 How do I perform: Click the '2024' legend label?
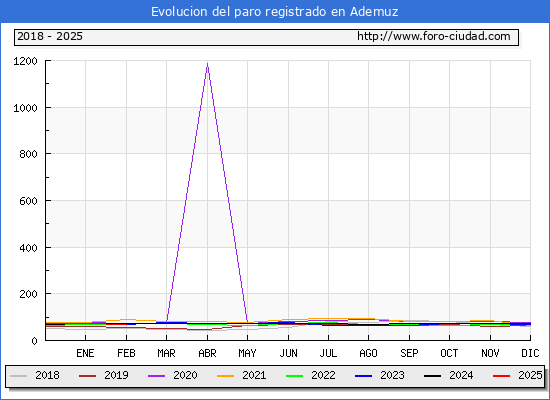coord(461,375)
